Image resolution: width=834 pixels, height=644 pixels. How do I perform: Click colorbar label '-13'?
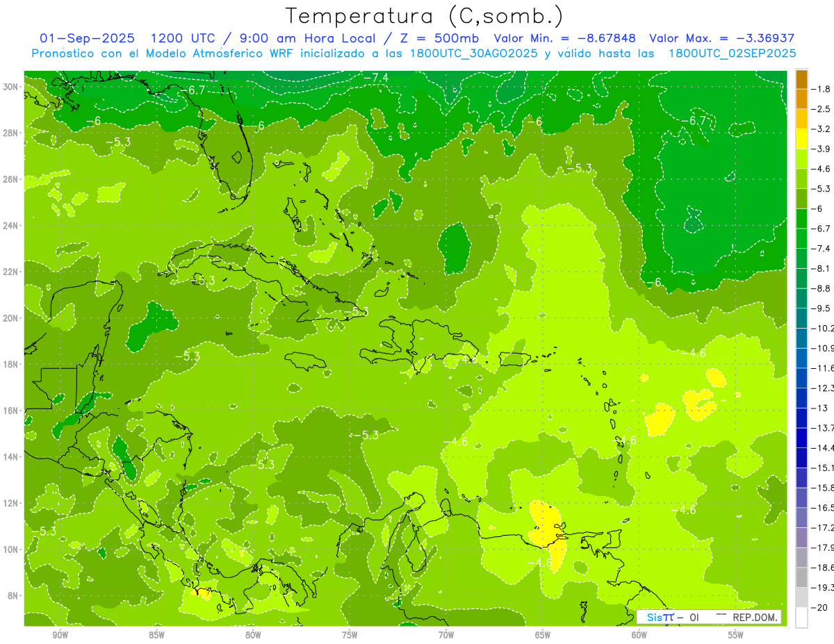pos(819,408)
